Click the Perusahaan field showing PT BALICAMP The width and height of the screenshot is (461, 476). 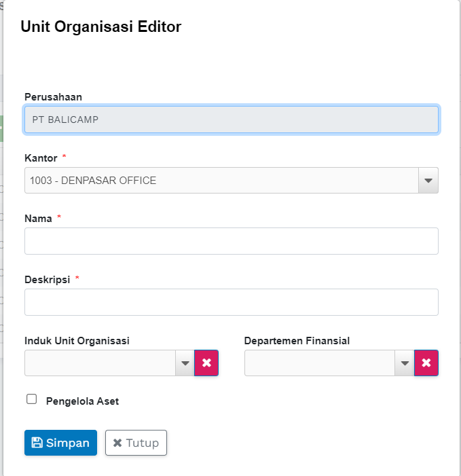pos(231,120)
